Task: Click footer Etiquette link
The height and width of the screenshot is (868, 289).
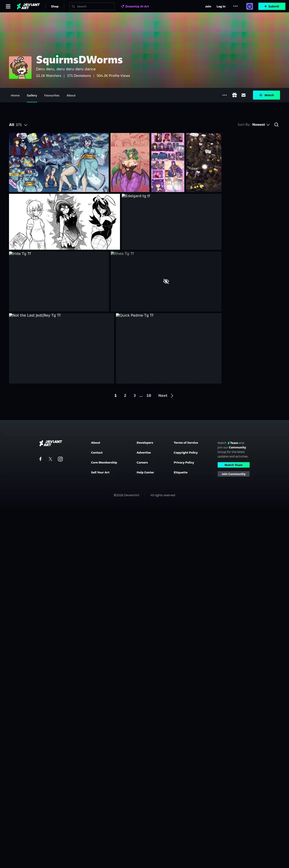Action: [181, 472]
